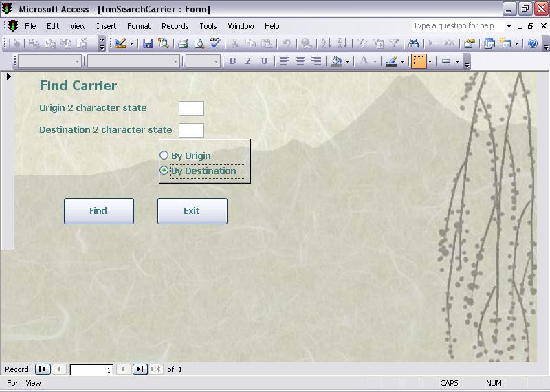Image resolution: width=550 pixels, height=392 pixels.
Task: Click the Database Window icon
Action: coord(489,43)
